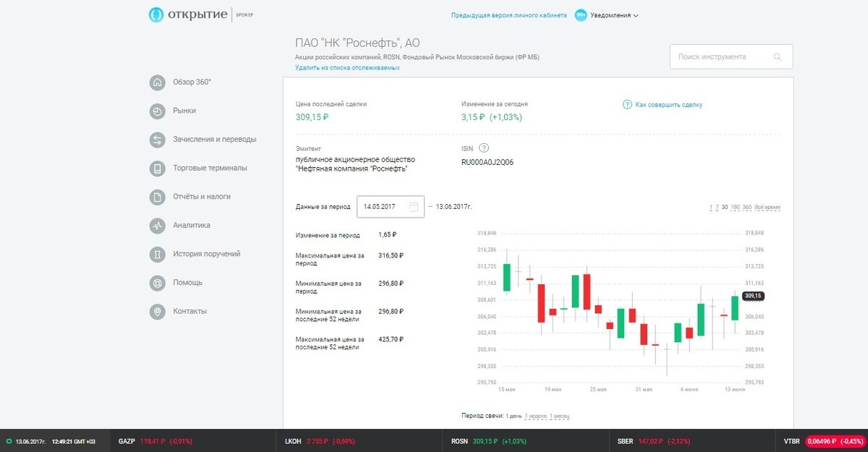Image resolution: width=868 pixels, height=452 pixels.
Task: Select 30 day period range
Action: tap(725, 208)
